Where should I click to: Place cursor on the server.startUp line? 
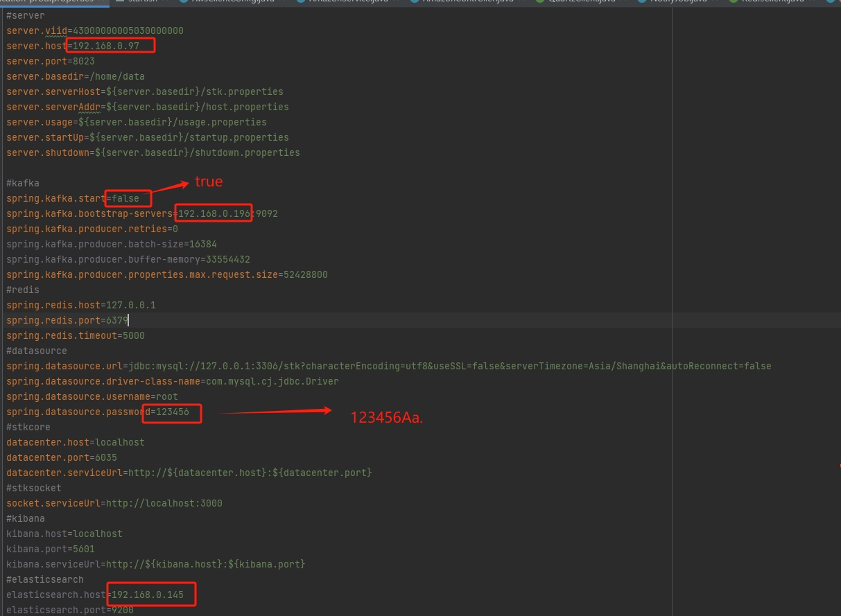point(148,137)
